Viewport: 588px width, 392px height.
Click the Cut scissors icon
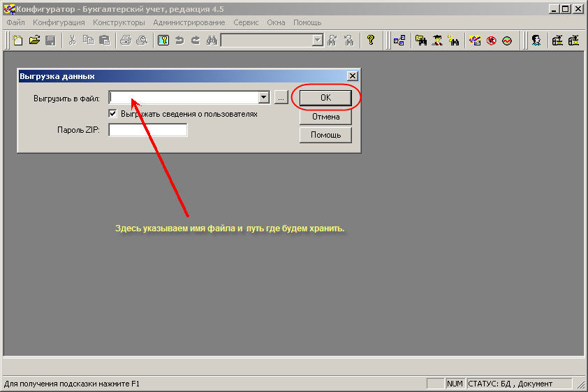72,40
